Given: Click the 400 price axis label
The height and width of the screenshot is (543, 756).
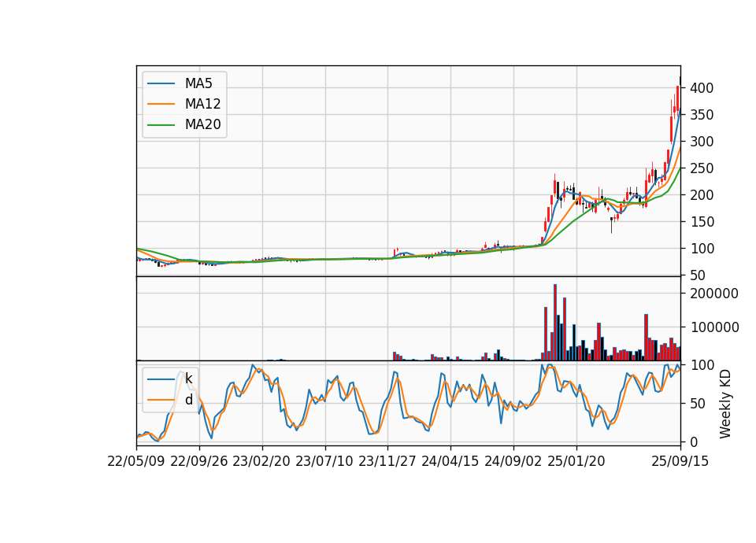Looking at the screenshot, I should (702, 88).
